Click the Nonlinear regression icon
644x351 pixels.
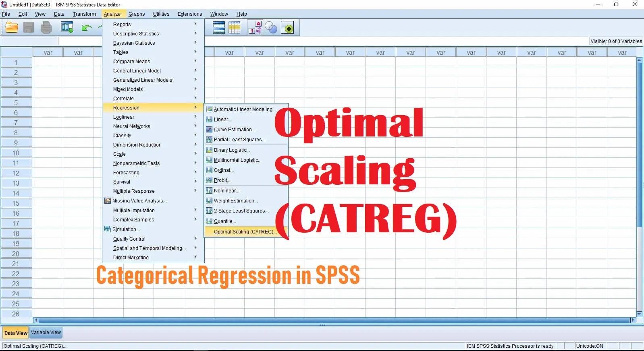(209, 190)
